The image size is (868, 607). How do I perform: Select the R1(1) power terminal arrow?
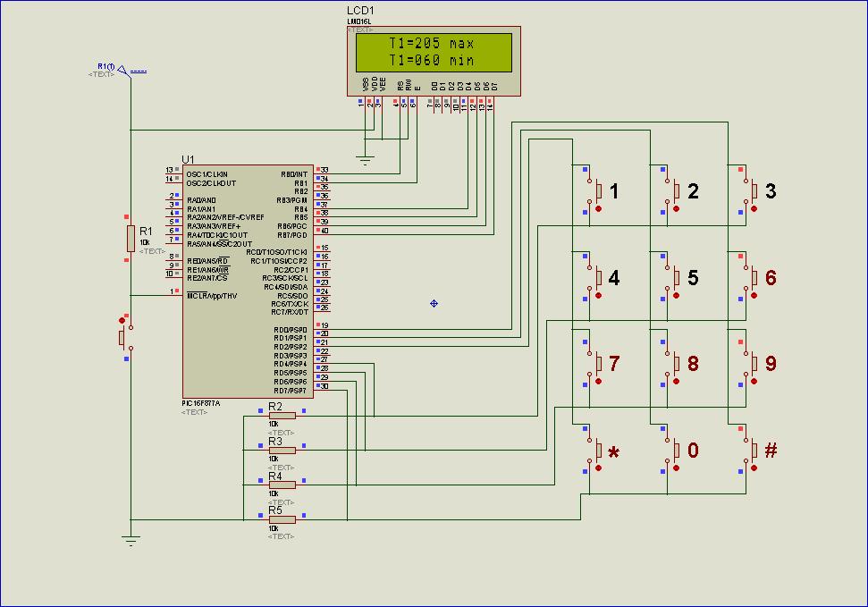click(x=122, y=71)
